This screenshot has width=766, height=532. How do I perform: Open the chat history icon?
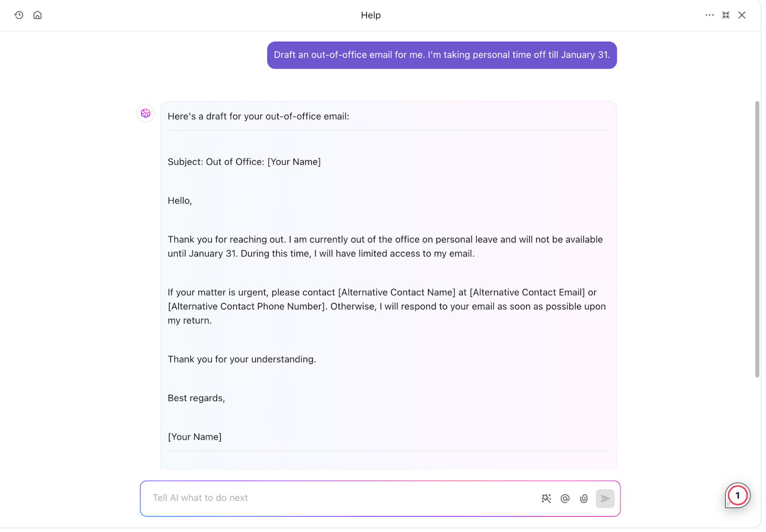(x=19, y=15)
